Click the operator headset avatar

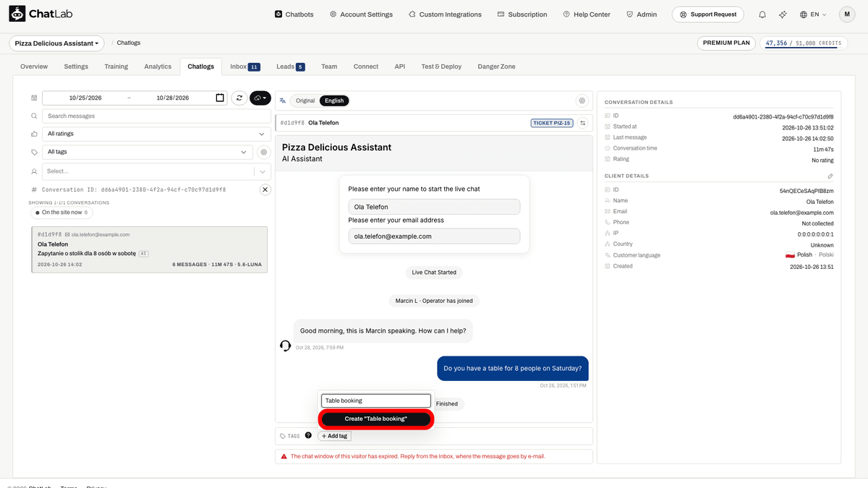[x=286, y=346]
